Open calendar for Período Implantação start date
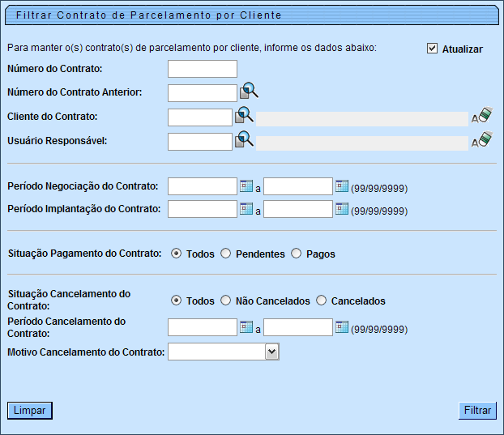 coord(246,209)
